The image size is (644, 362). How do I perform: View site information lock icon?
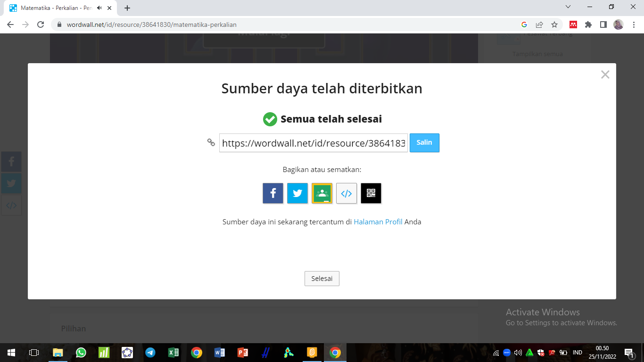click(x=59, y=25)
